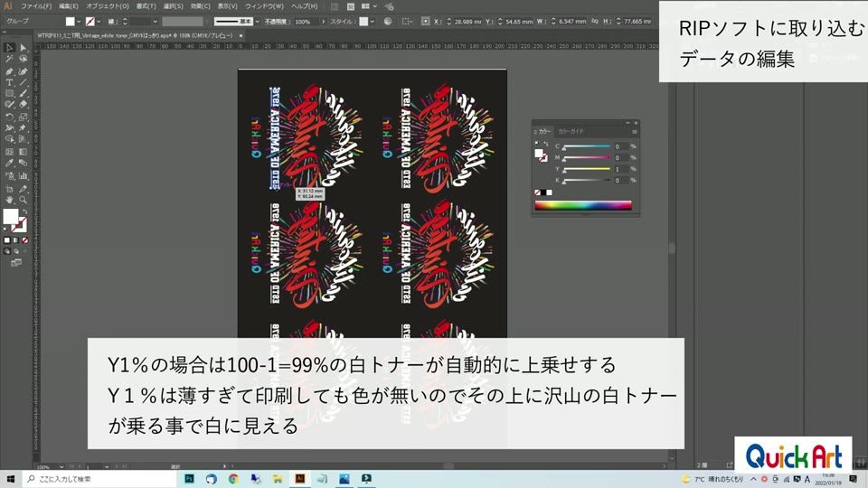Select the Column Graph tool
The width and height of the screenshot is (868, 488).
click(24, 176)
